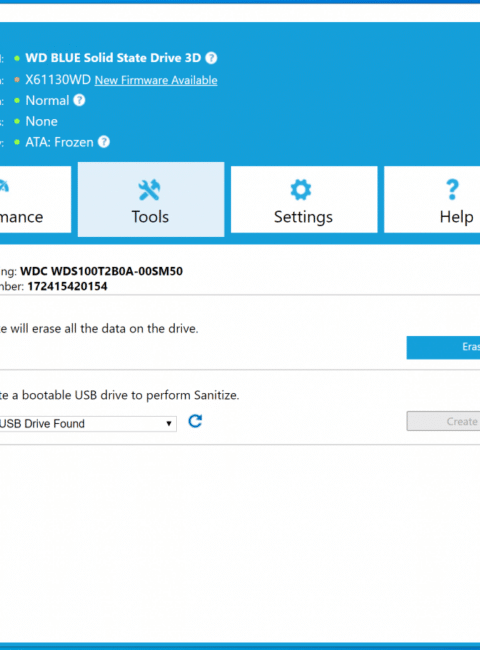Screen dimensions: 480x650
Task: Switch to the Tools tab
Action: [x=151, y=199]
